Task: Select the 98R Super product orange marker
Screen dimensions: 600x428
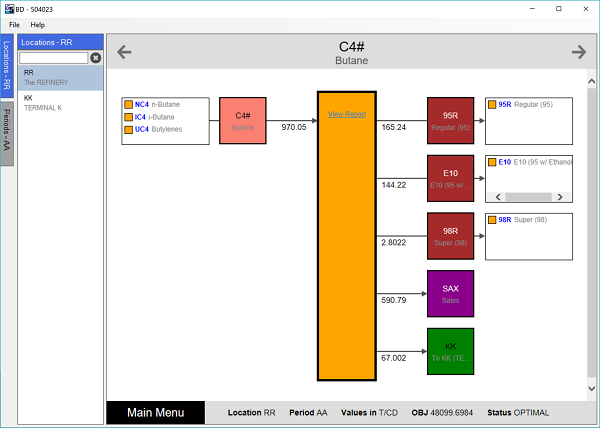Action: (x=491, y=219)
